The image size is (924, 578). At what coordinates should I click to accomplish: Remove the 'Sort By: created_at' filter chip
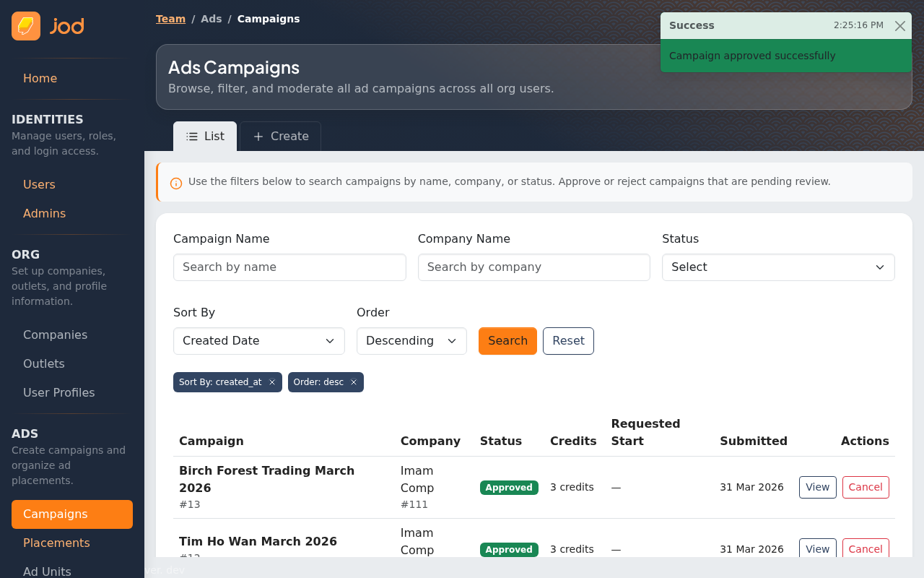pos(272,382)
